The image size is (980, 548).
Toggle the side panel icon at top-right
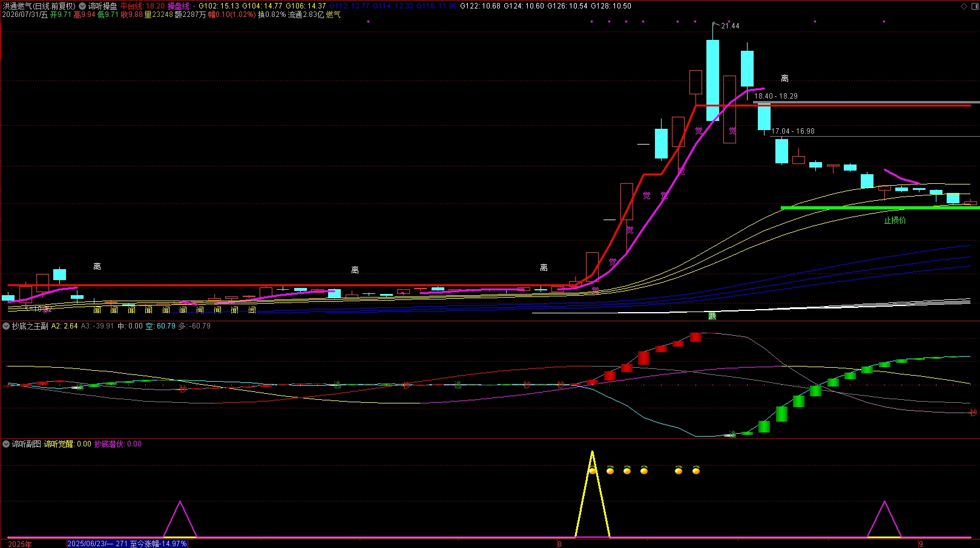pos(975,6)
